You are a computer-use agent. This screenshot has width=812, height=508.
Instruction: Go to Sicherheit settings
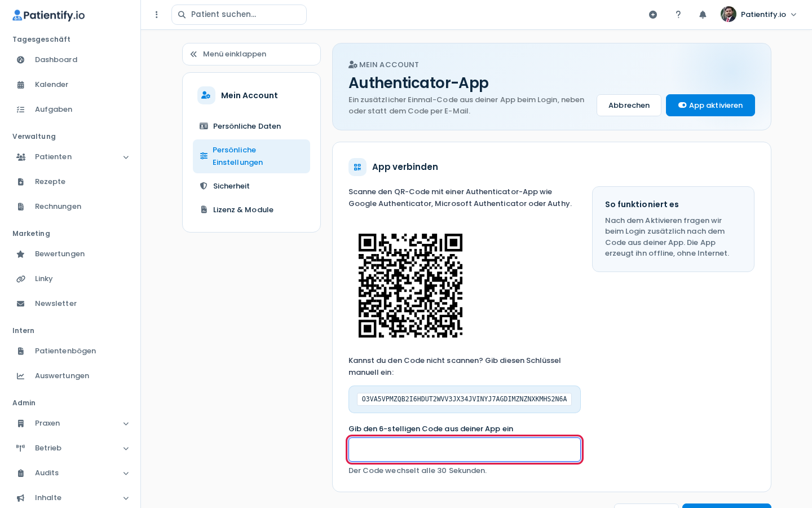[251, 186]
